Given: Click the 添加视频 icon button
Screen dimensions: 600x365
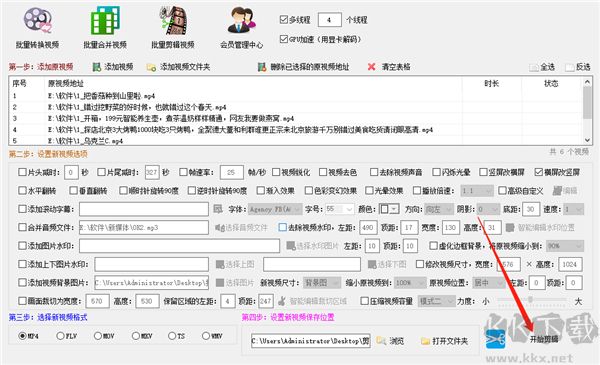Looking at the screenshot, I should click(x=97, y=67).
